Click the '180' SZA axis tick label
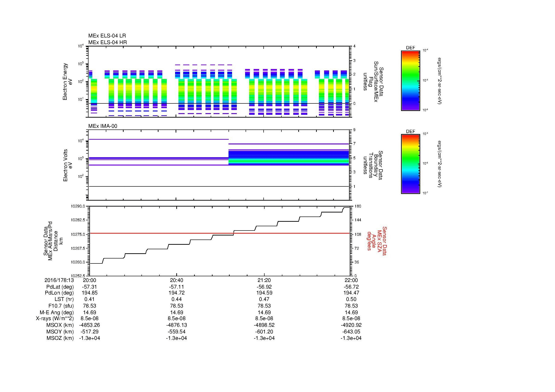The height and width of the screenshot is (392, 555). (357, 206)
